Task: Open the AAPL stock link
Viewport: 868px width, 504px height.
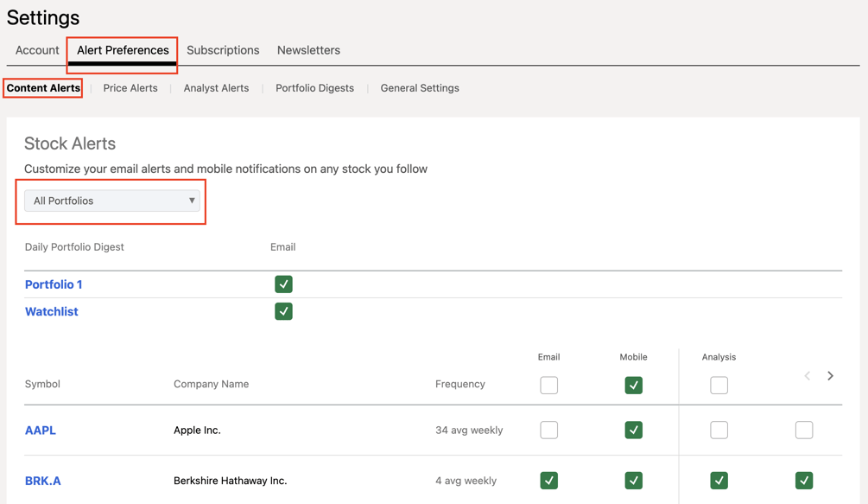Action: coord(40,430)
